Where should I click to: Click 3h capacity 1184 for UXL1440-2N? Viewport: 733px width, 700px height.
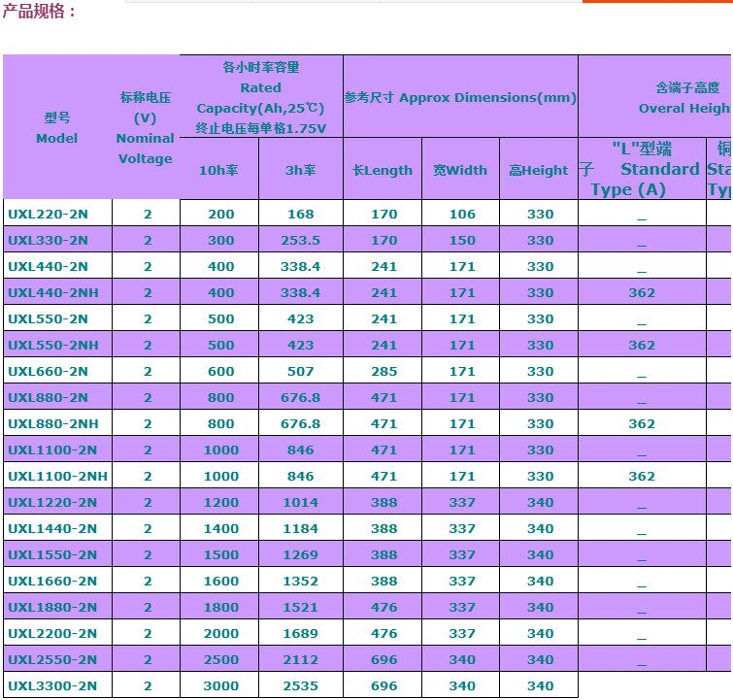click(x=301, y=528)
